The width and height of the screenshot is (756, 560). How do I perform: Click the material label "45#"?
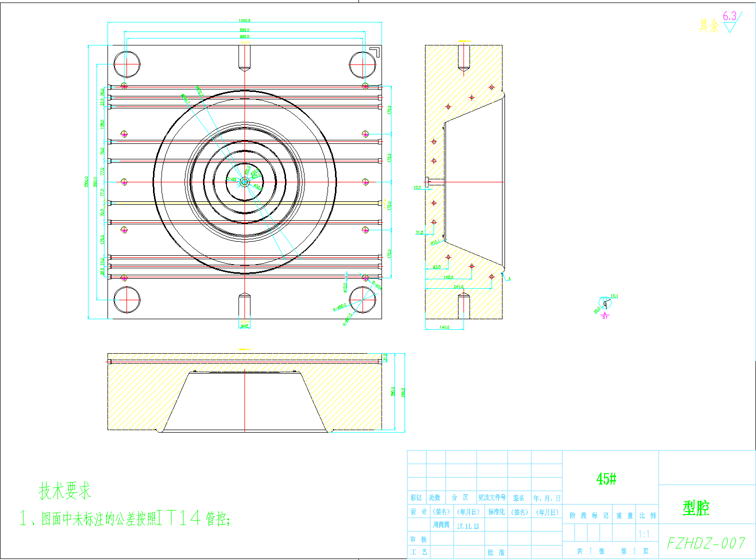[x=606, y=479]
